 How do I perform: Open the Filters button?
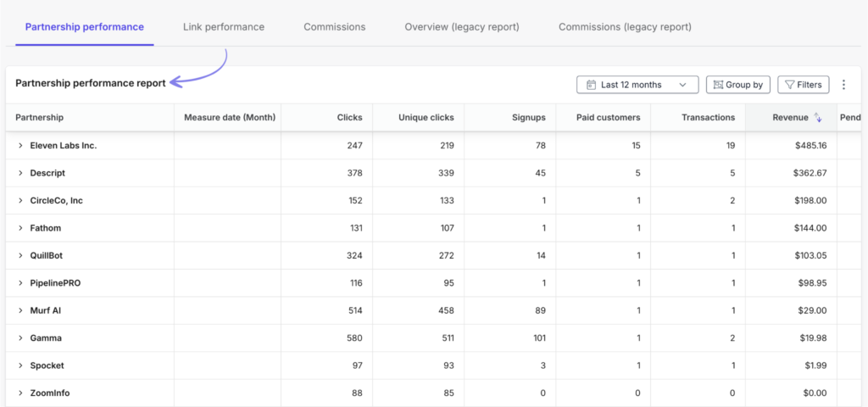(x=804, y=85)
